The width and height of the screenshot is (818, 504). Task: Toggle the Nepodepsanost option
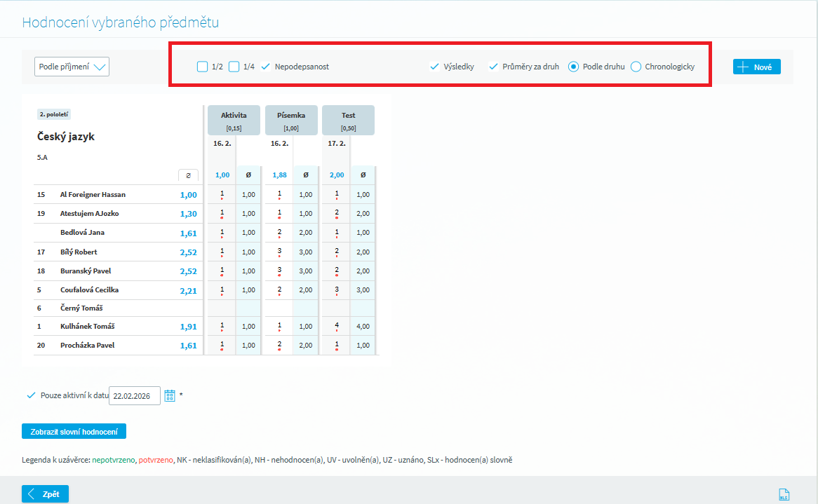tap(266, 67)
